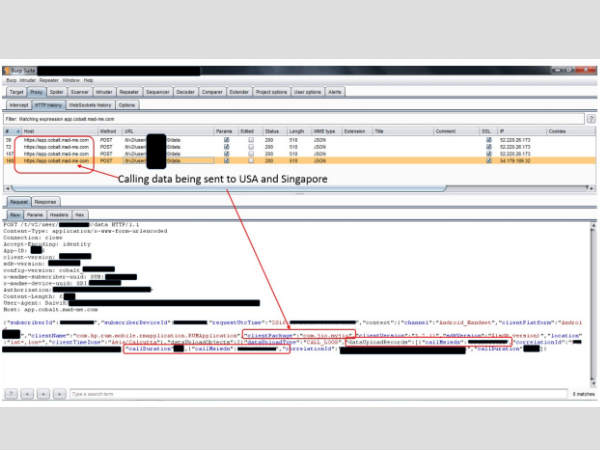Open the Filter matching expression bar
This screenshot has width=600, height=450.
click(x=290, y=118)
